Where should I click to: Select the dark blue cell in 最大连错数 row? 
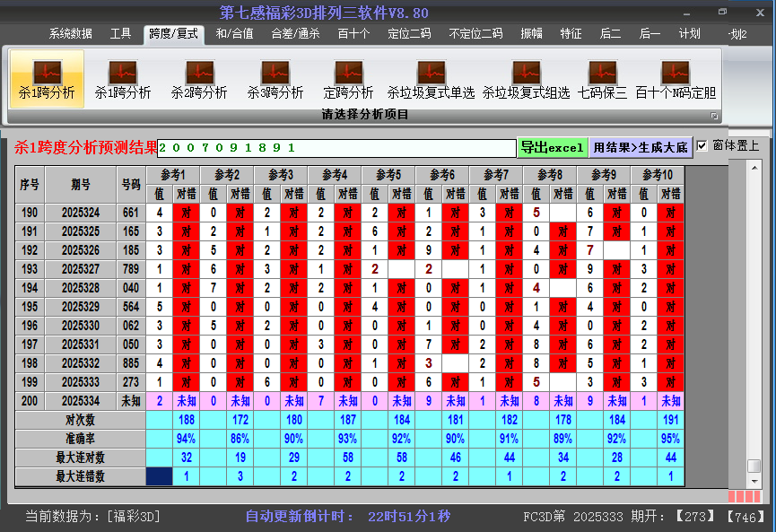click(x=160, y=477)
